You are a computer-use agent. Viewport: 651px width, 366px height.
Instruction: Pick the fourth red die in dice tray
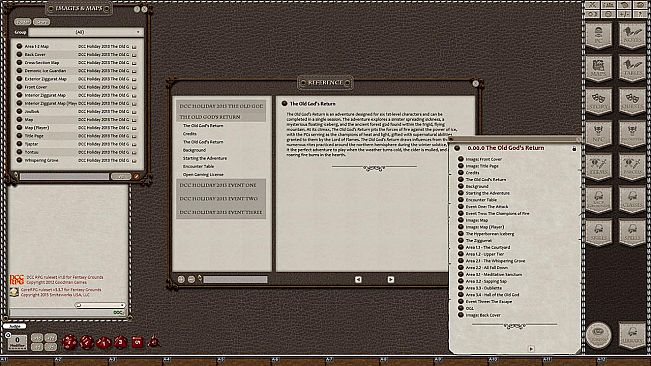click(121, 342)
